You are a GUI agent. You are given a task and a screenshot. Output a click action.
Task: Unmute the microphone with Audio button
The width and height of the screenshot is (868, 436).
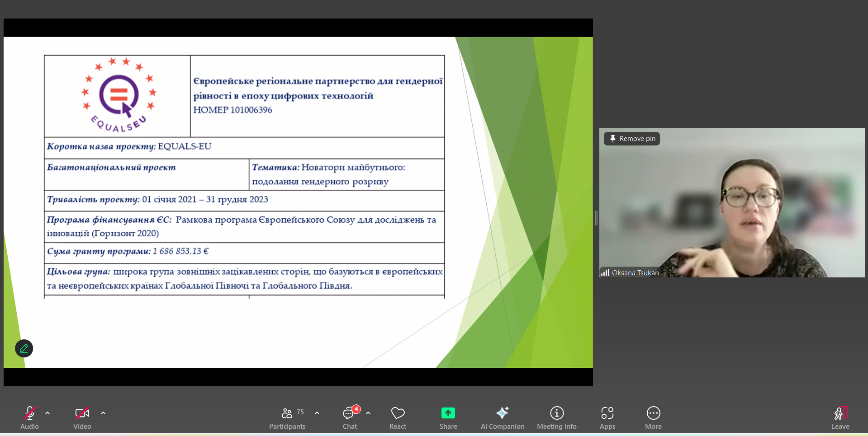point(29,417)
